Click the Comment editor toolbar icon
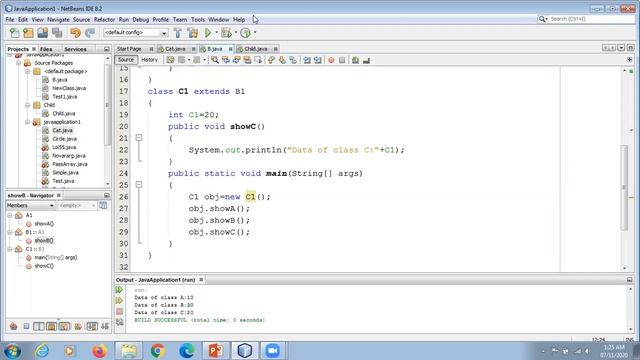The width and height of the screenshot is (640, 360). (356, 60)
